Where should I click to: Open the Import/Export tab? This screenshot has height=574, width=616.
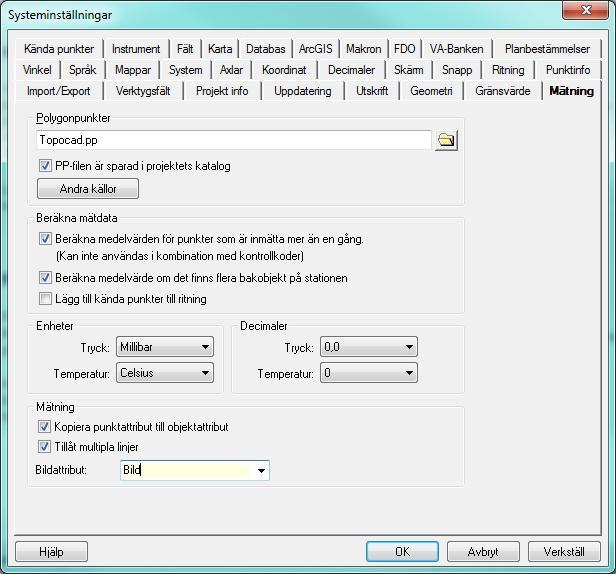[59, 91]
